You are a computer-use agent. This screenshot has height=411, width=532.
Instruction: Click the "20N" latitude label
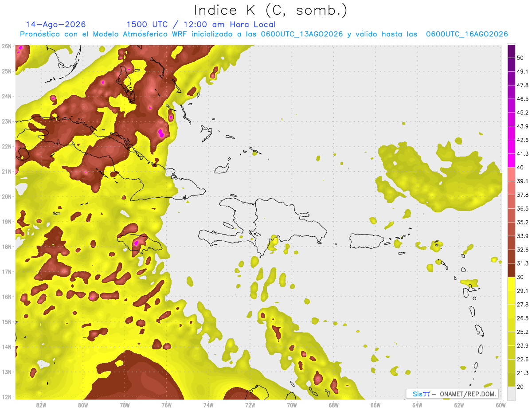pyautogui.click(x=7, y=196)
